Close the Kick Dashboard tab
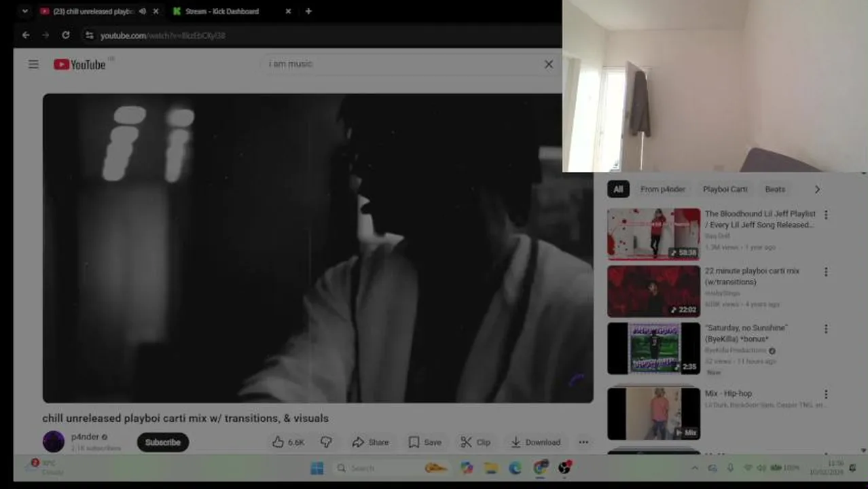 pos(288,12)
